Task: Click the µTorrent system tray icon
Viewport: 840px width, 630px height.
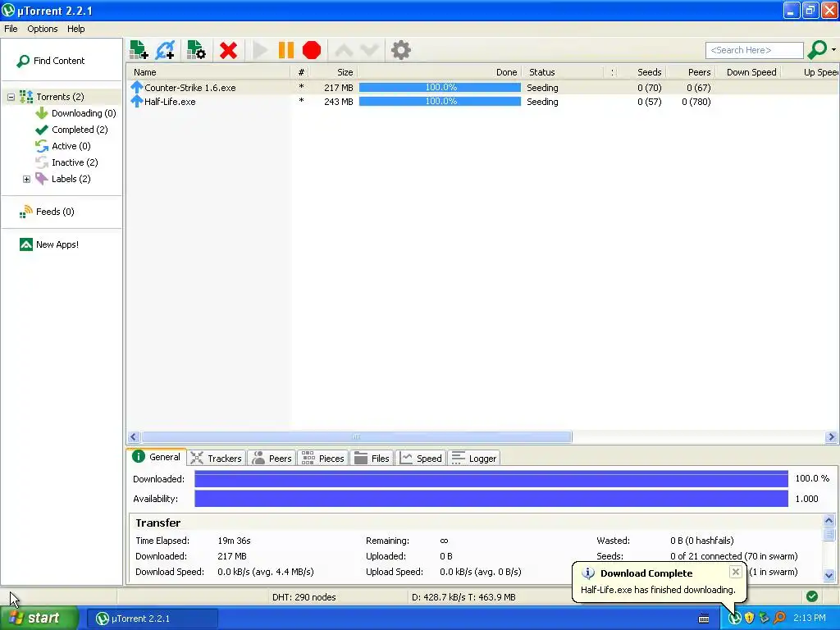Action: (x=735, y=619)
